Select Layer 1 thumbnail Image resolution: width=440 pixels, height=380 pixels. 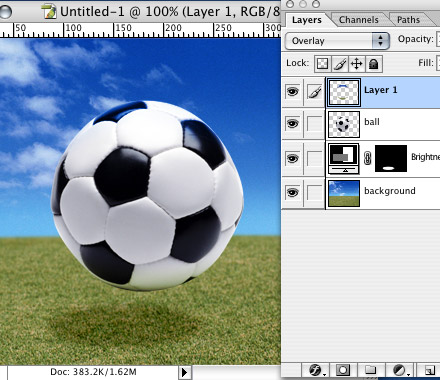tap(344, 92)
